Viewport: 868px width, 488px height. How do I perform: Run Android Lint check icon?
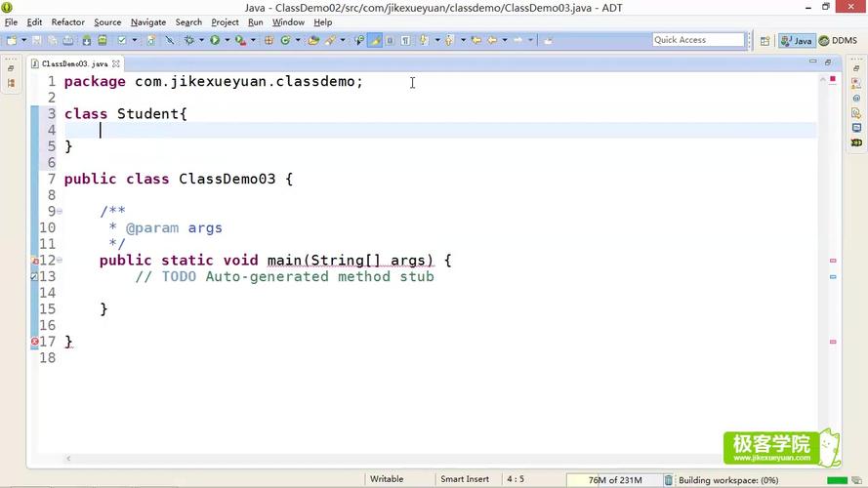coord(122,40)
